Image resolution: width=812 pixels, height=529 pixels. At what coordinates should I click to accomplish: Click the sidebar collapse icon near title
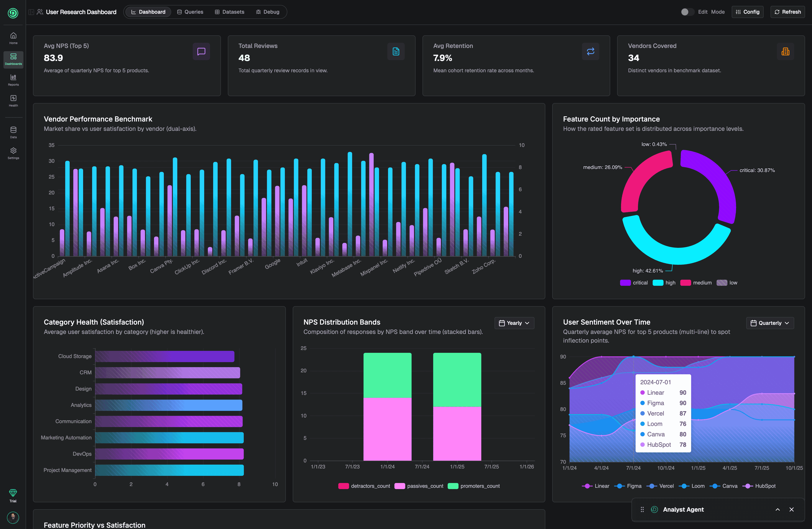31,12
